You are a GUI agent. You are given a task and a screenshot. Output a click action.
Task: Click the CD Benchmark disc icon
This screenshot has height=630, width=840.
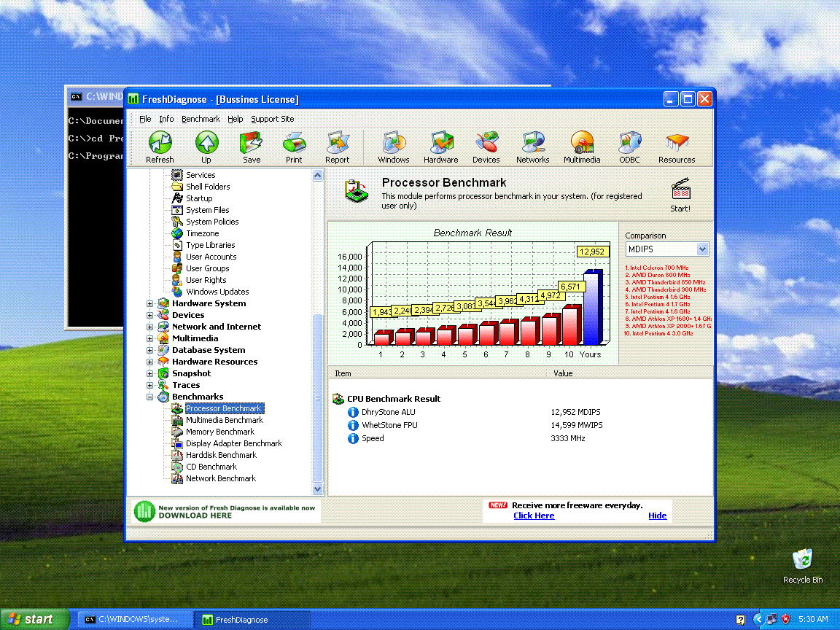coord(177,467)
